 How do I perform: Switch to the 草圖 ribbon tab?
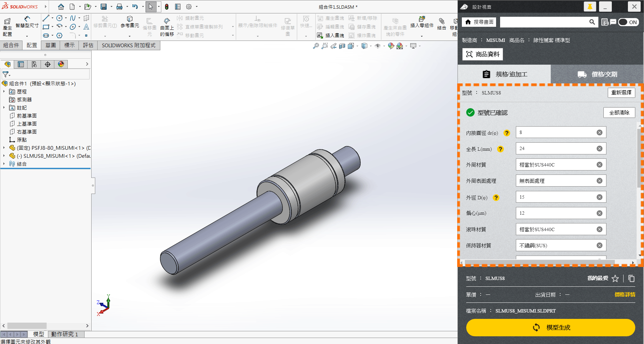(51, 45)
